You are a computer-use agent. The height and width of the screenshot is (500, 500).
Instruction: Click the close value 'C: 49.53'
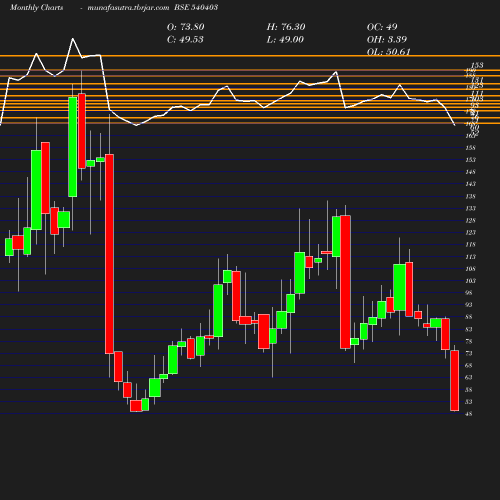(x=185, y=39)
